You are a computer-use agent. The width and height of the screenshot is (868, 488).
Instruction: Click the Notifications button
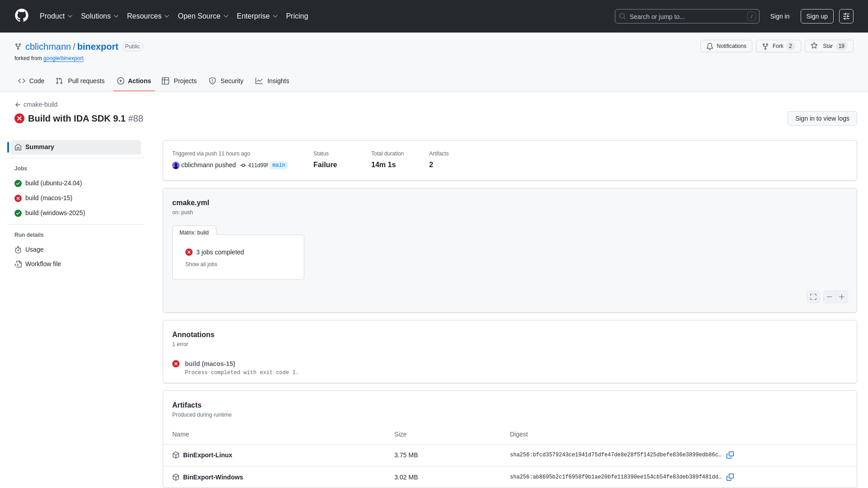[x=726, y=46]
